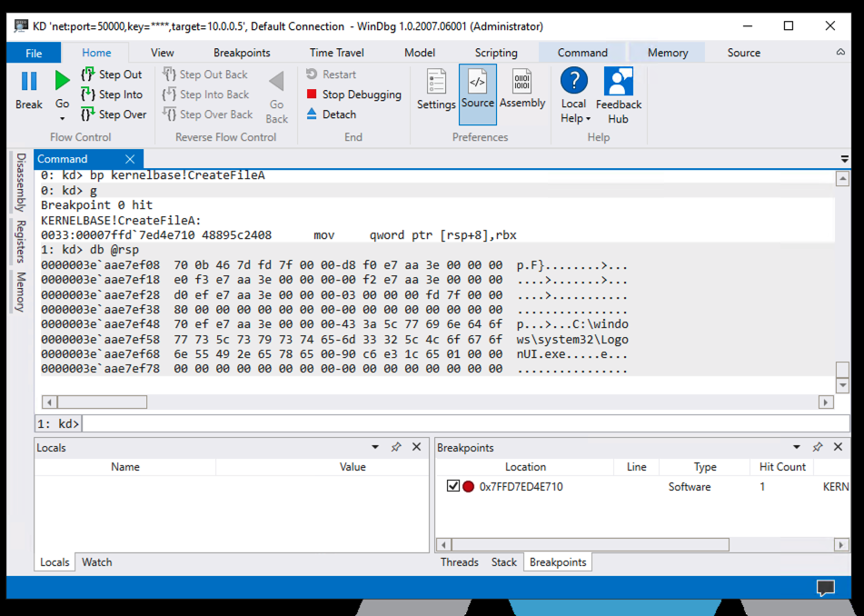Click the Restart icon

click(x=312, y=74)
